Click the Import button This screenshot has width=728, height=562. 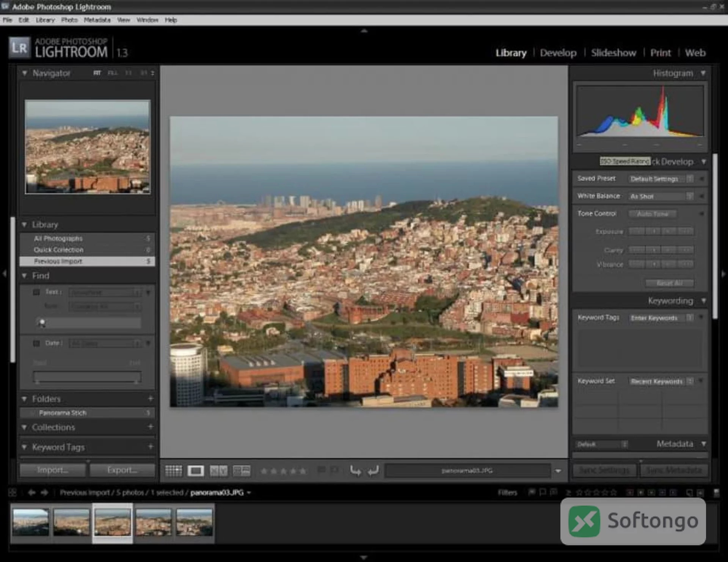coord(53,470)
